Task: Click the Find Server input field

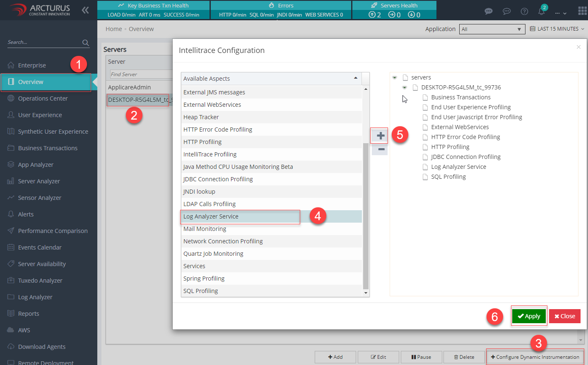Action: point(141,74)
